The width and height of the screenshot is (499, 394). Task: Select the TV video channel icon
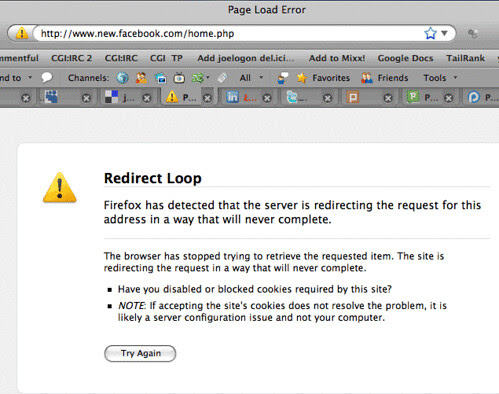click(179, 78)
